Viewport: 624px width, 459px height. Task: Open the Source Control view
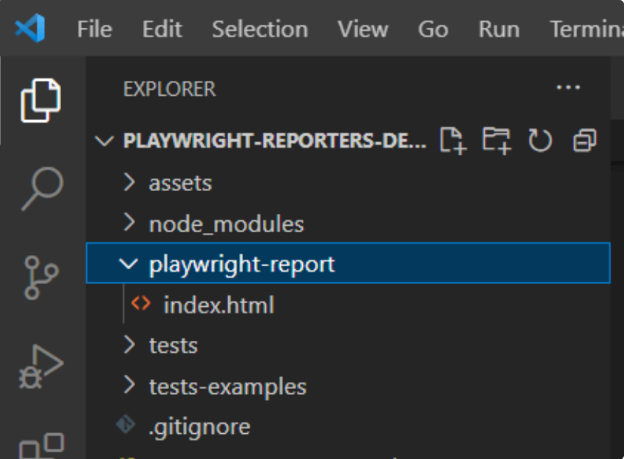pos(41,279)
